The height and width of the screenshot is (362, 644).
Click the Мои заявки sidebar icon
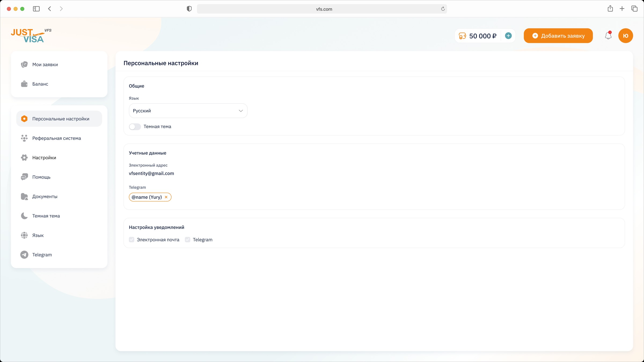tap(24, 64)
